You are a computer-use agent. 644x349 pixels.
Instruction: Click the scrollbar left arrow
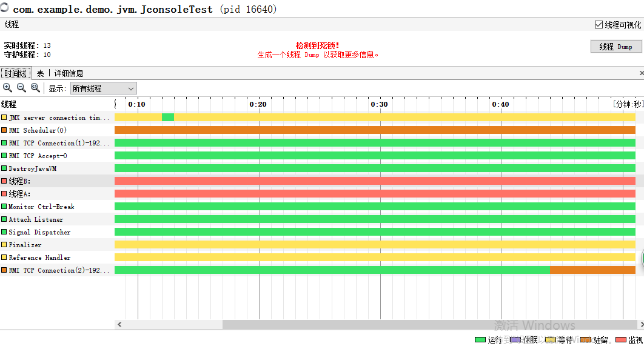pos(119,324)
